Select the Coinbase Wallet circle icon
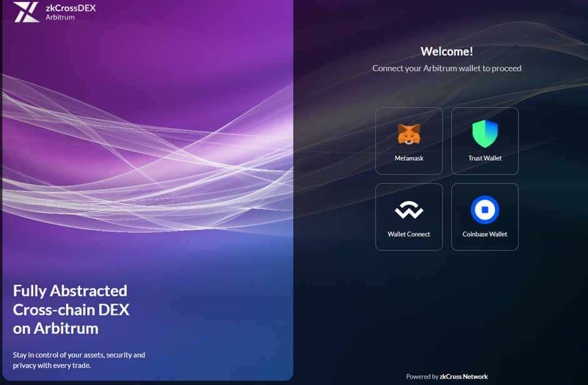Image resolution: width=588 pixels, height=385 pixels. point(485,210)
